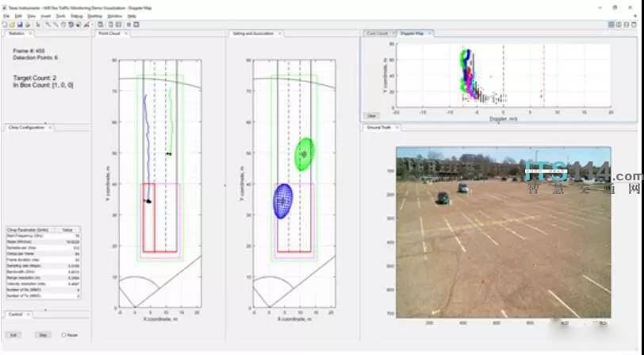Open the Window menu
Viewport: 644px width, 355px height.
click(114, 16)
